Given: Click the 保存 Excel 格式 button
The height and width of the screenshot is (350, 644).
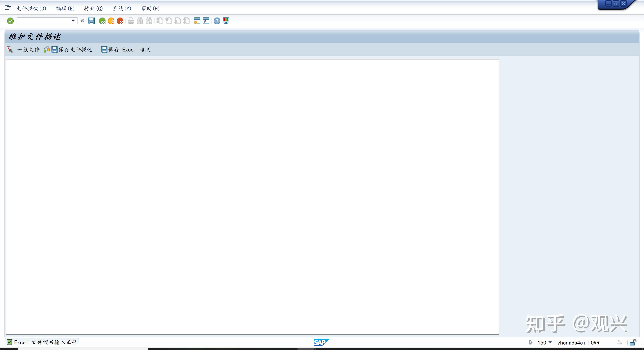Looking at the screenshot, I should click(x=126, y=50).
